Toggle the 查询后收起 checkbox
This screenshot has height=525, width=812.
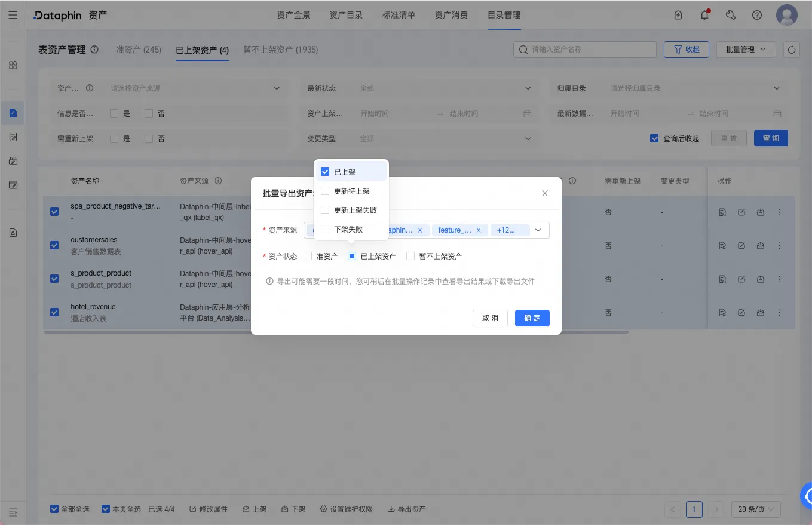tap(654, 139)
